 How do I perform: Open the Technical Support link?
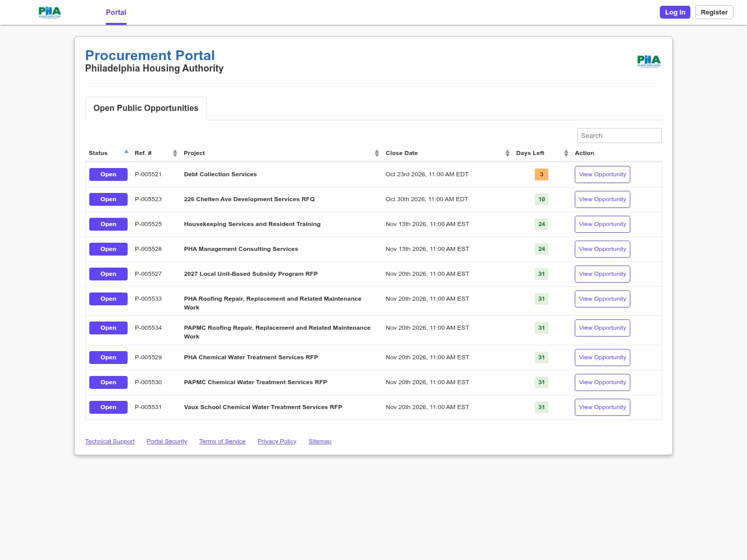tap(110, 441)
